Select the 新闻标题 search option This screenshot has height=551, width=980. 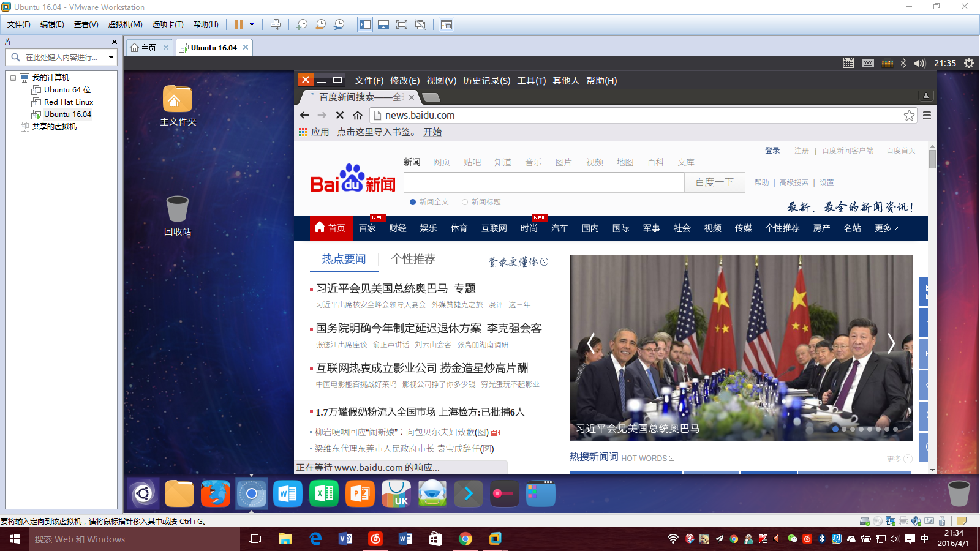[x=466, y=201]
